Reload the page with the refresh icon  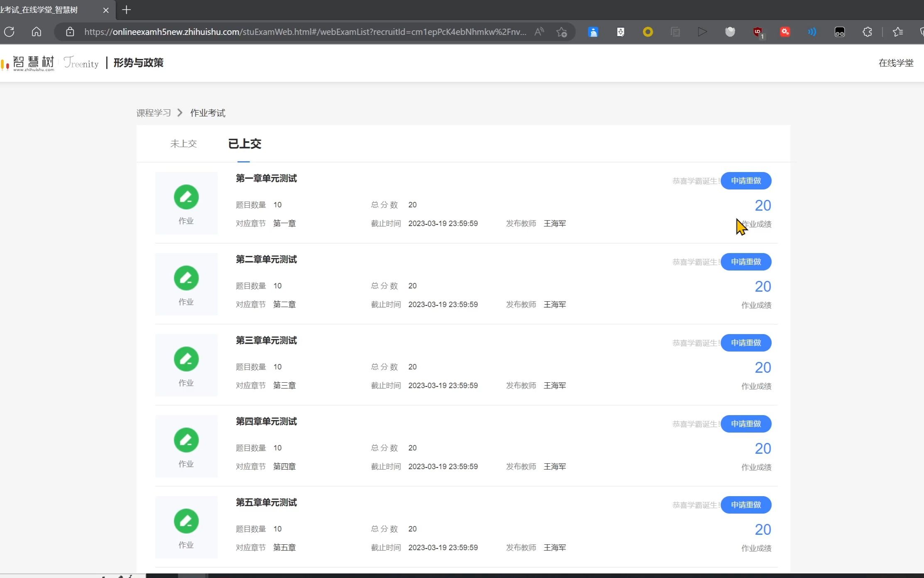click(9, 32)
